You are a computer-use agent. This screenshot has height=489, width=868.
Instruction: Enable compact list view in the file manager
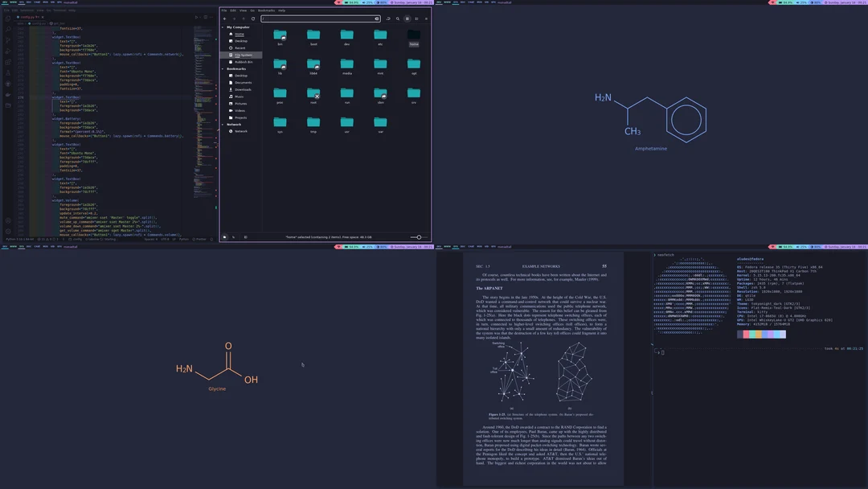click(417, 18)
